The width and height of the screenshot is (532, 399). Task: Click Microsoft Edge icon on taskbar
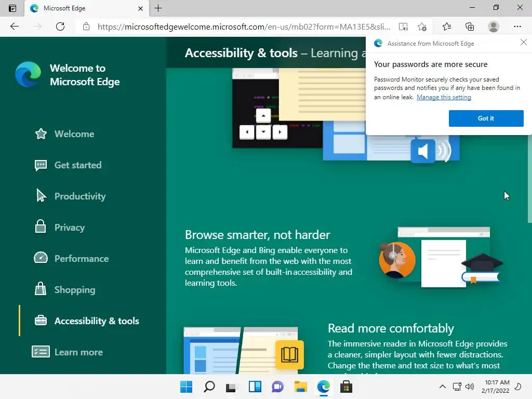[x=323, y=387]
